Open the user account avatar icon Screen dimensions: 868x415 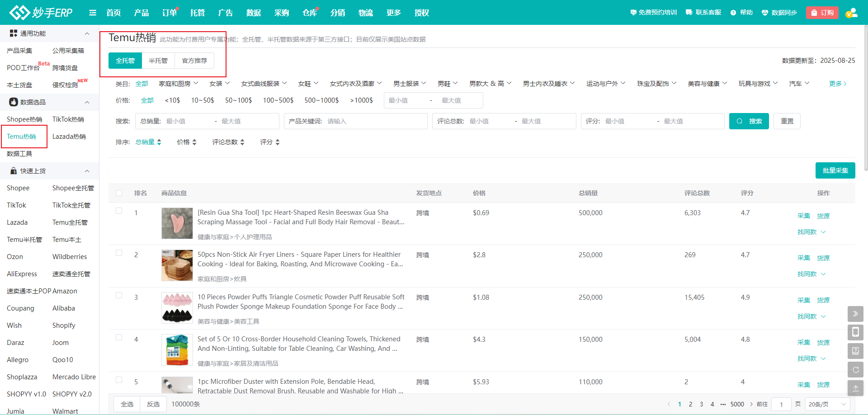coord(851,13)
